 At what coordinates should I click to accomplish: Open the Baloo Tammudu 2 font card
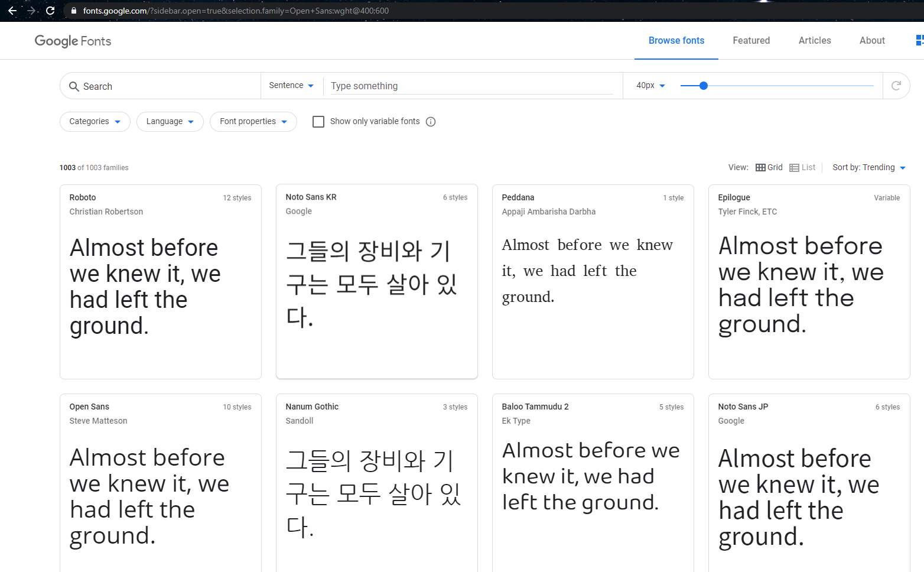click(593, 483)
